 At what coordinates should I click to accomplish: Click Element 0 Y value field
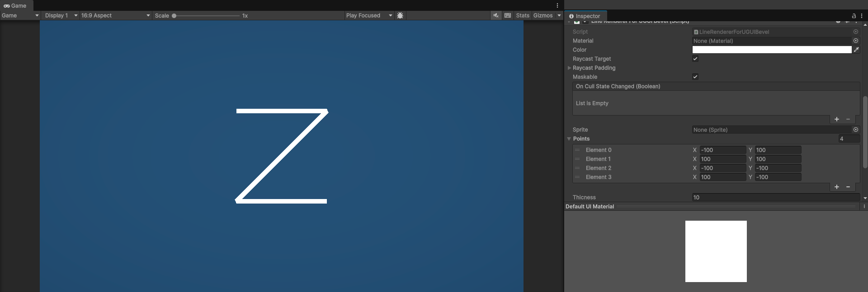coord(778,150)
